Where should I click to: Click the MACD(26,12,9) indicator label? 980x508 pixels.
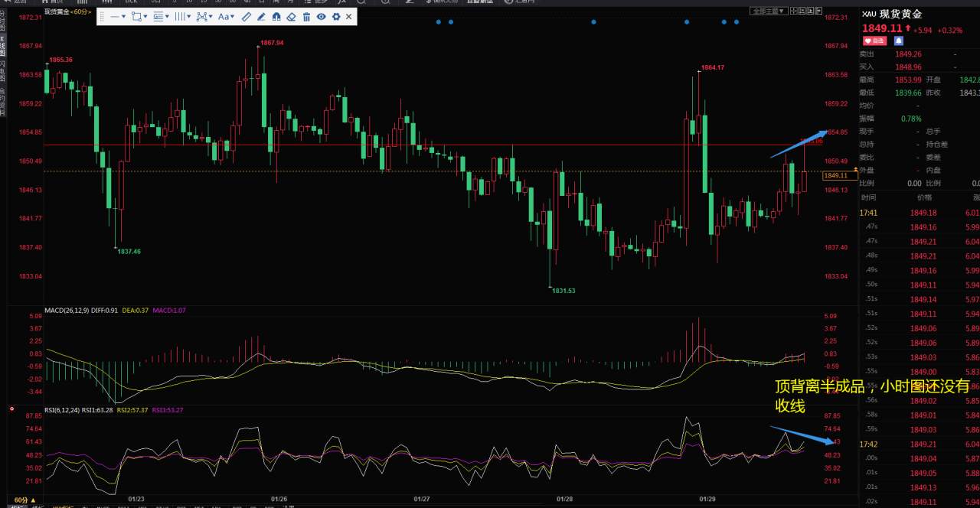pos(66,310)
